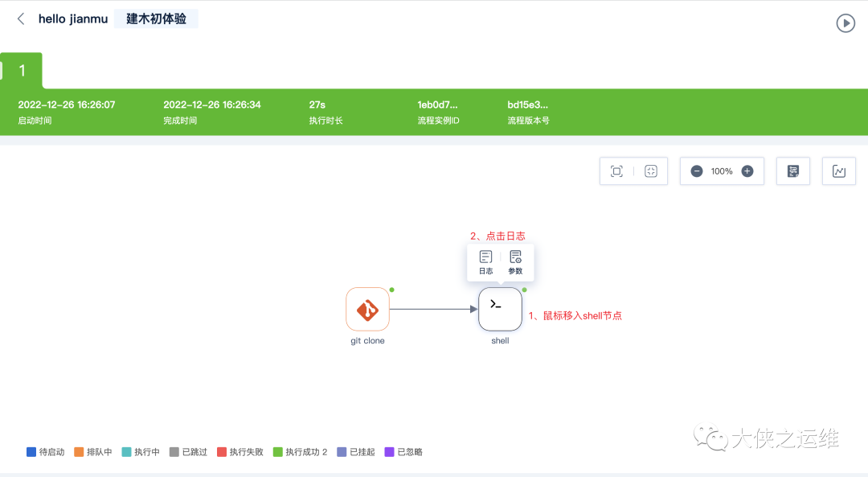
Task: Select the shell node
Action: 500,309
